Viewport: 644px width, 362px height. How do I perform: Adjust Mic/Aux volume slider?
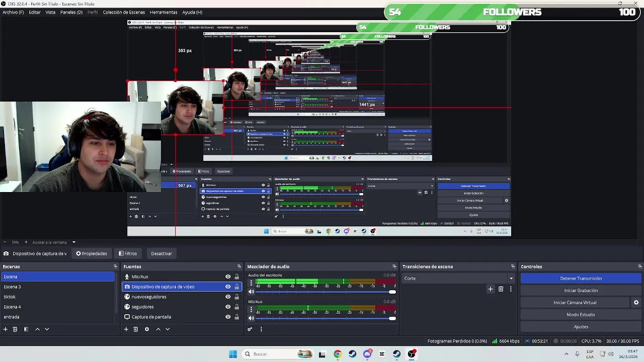(326, 318)
